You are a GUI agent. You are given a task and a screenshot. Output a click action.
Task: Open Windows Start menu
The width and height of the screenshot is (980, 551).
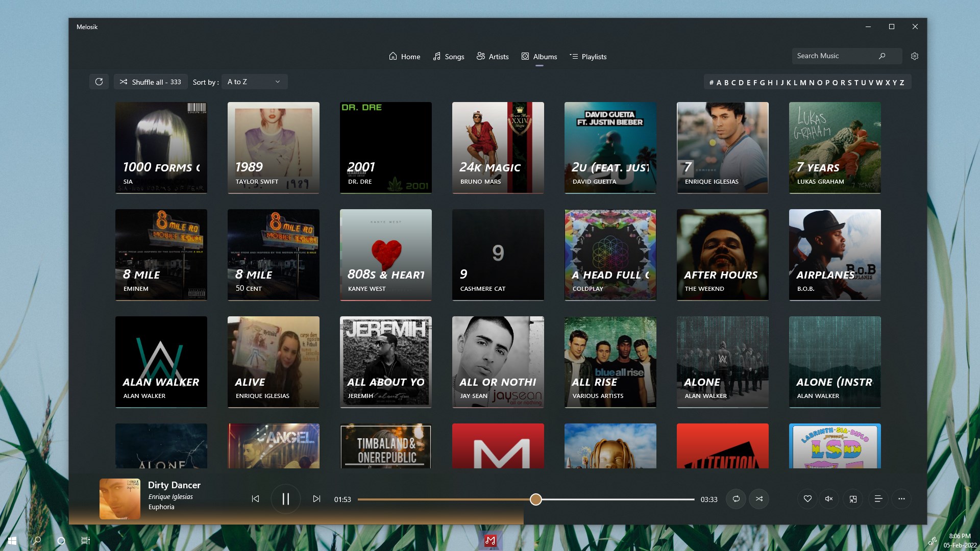click(12, 540)
